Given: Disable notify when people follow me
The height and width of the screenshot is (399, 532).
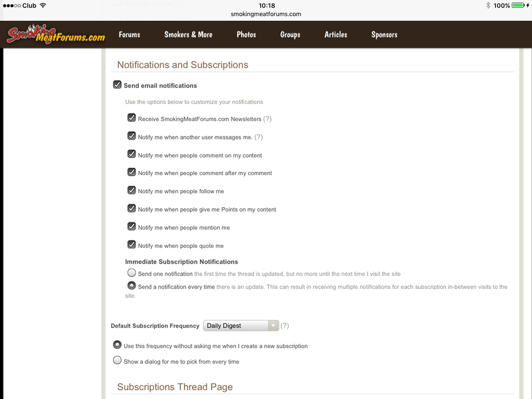Looking at the screenshot, I should click(x=132, y=190).
